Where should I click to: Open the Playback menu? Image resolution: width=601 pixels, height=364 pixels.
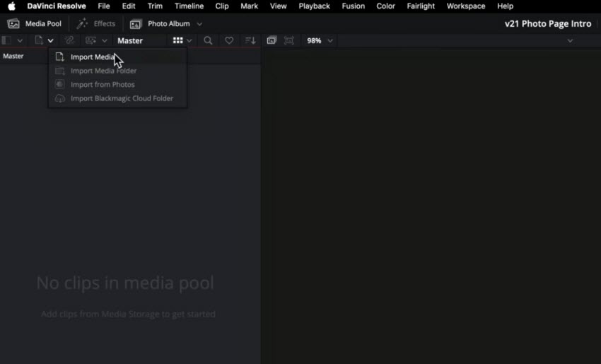click(315, 6)
